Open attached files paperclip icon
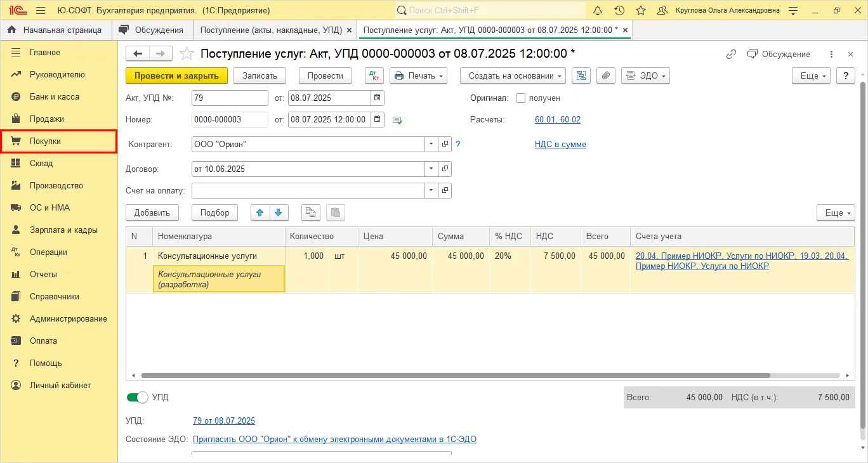Viewport: 868px width, 463px height. click(x=606, y=75)
